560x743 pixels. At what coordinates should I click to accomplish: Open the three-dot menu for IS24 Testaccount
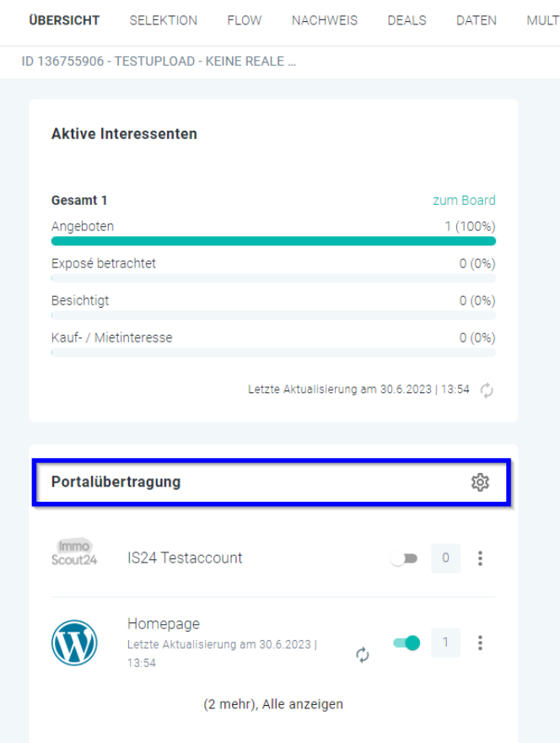480,558
